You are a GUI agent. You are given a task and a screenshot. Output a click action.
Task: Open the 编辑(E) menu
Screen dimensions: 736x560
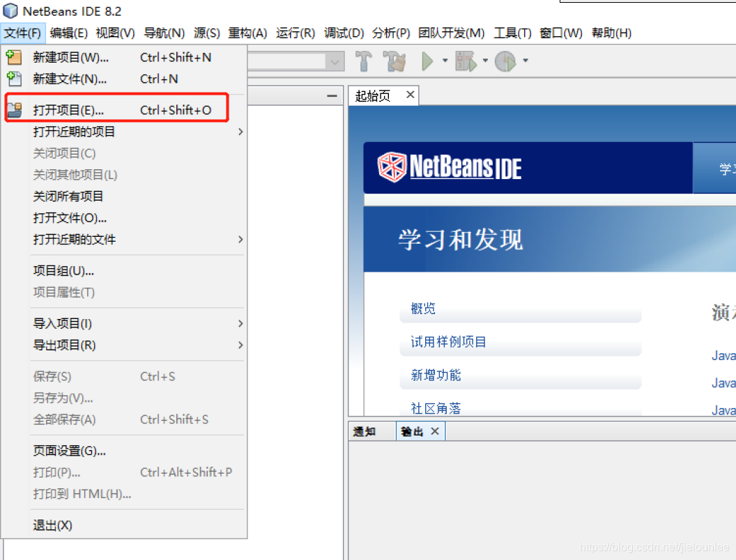68,33
